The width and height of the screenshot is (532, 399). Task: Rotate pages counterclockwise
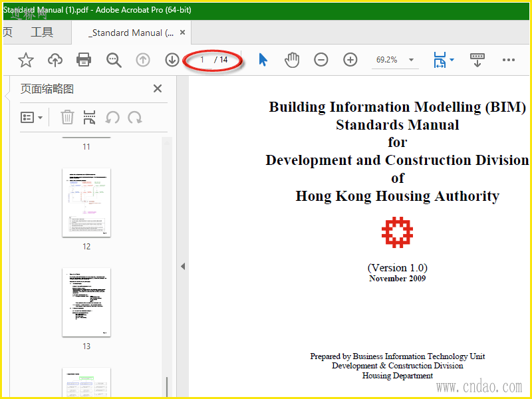coord(112,118)
